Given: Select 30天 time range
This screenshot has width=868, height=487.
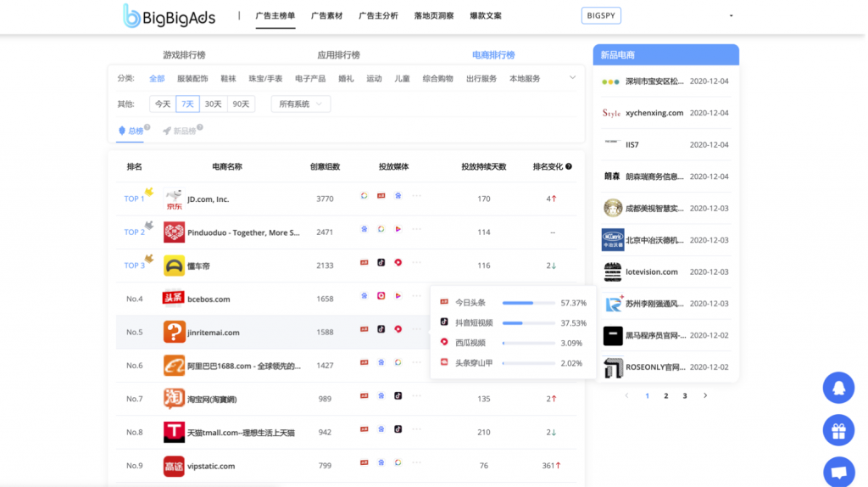Looking at the screenshot, I should click(213, 104).
